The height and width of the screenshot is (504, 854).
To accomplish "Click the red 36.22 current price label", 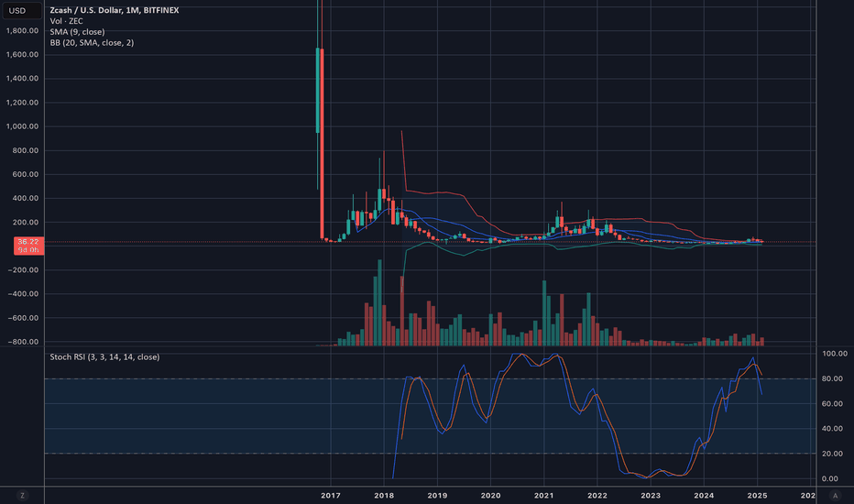I will (28, 246).
